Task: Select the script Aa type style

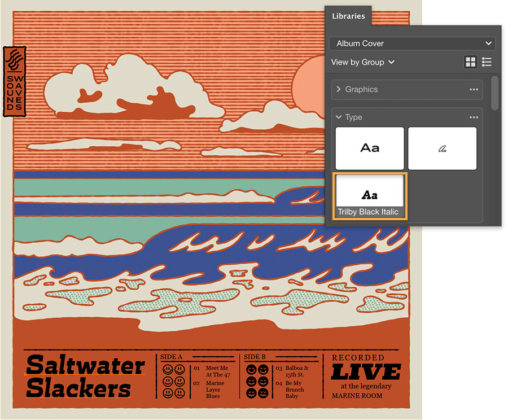Action: [443, 148]
